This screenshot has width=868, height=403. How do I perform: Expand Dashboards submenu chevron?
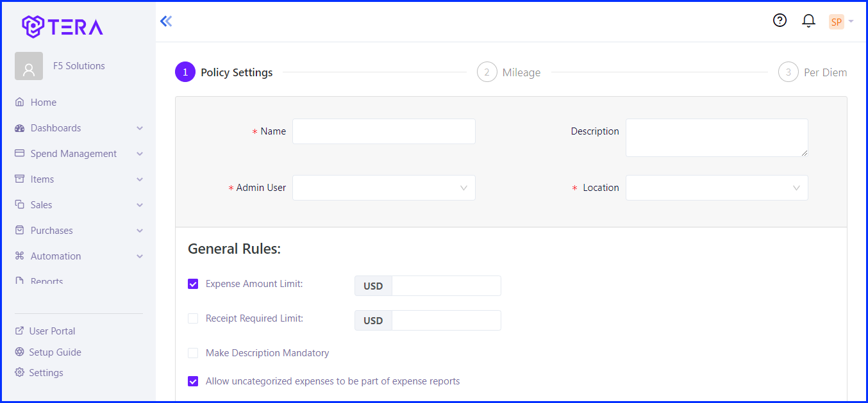140,128
